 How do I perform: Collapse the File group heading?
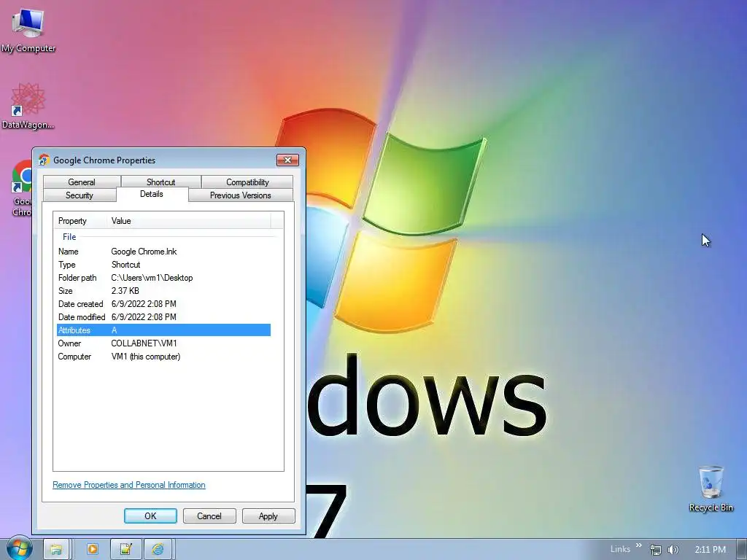[69, 237]
